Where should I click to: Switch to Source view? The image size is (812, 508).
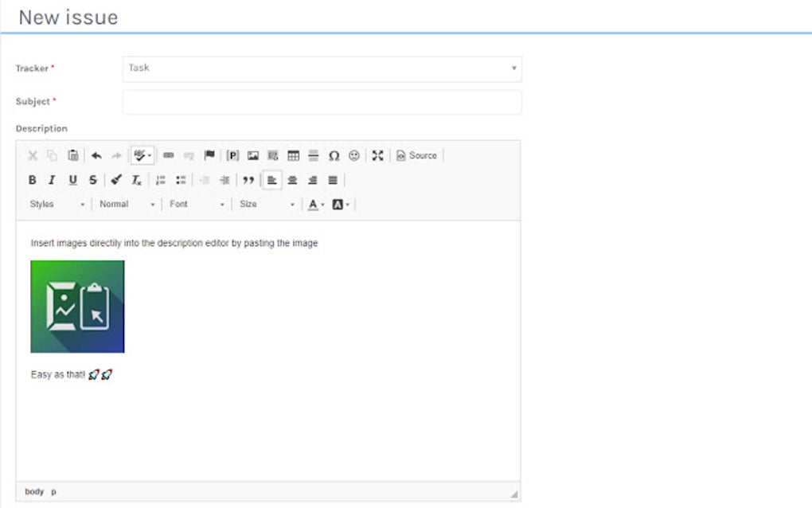418,155
